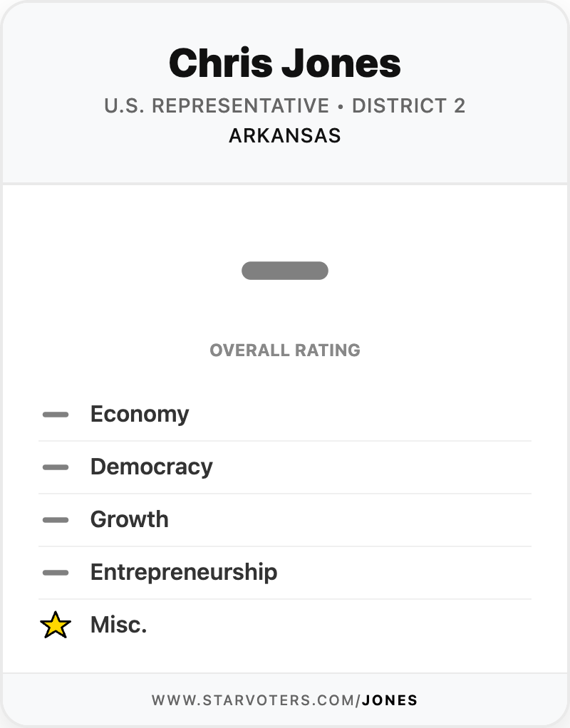Pick the Misc. category row label
The width and height of the screenshot is (570, 728).
[118, 625]
